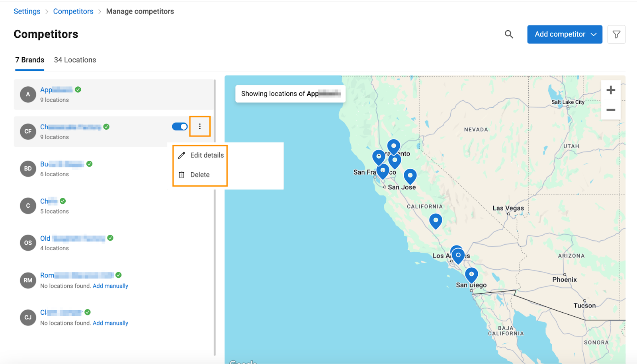This screenshot has height=364, width=637.
Task: Click the Tucson label on map
Action: (x=584, y=306)
